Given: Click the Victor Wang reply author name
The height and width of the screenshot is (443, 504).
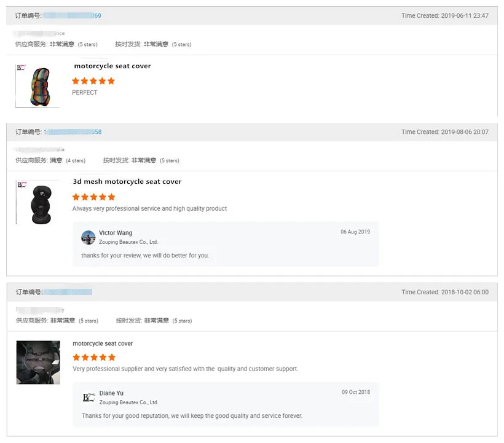Looking at the screenshot, I should [x=116, y=233].
